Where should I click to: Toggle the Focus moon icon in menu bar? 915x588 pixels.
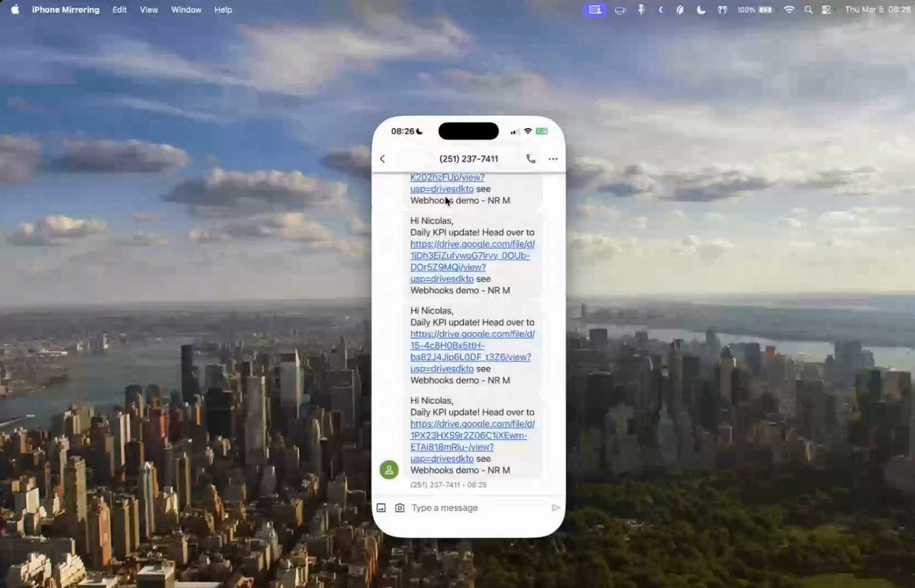point(701,10)
